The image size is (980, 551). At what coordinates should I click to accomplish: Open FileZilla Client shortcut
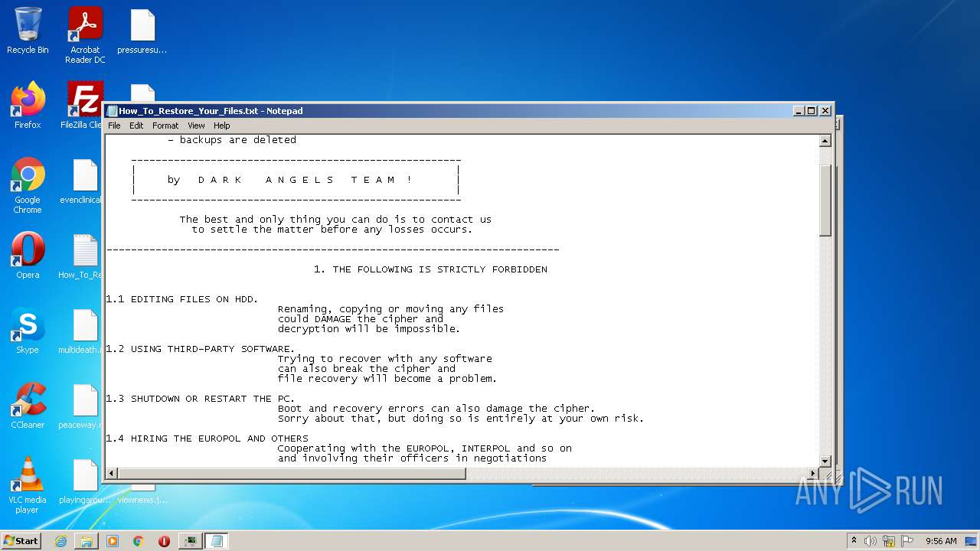pyautogui.click(x=83, y=106)
